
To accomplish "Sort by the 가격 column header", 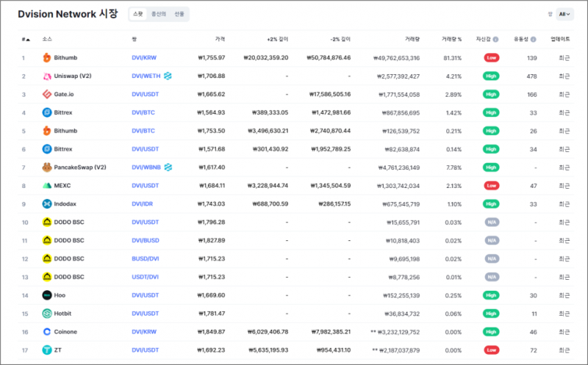I will [220, 40].
